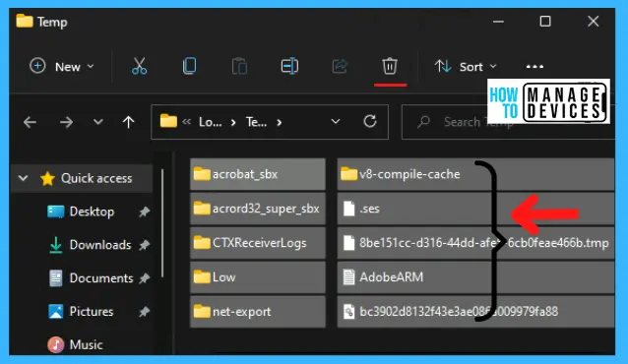
Task: Close the Temp window
Action: click(593, 22)
